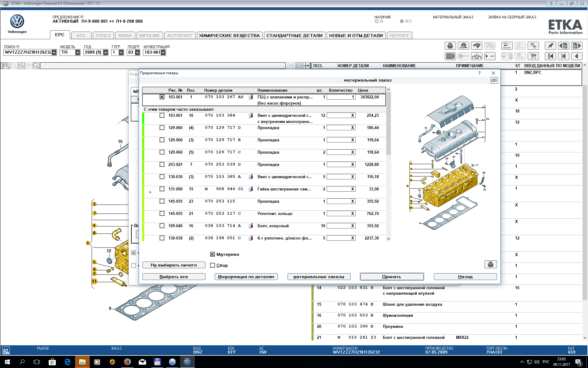Viewport: 588px width, 368px height.
Task: Open the ПОИСК FI VIN dropdown
Action: tap(54, 52)
